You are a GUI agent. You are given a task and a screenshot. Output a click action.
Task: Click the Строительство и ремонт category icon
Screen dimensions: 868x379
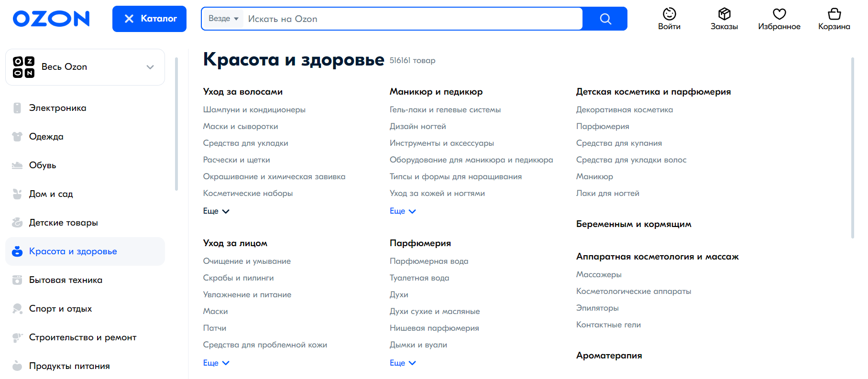(x=17, y=337)
